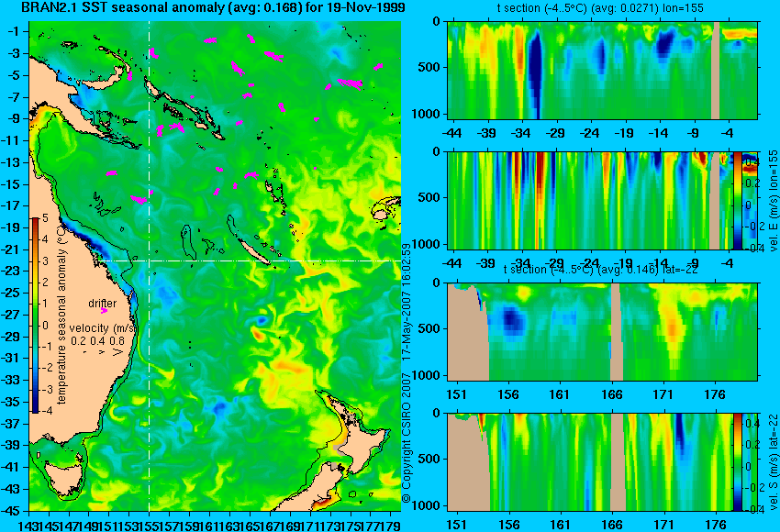Click '156' tick under the lat=-22 temperature section
Viewport: 780px width, 532px height.
pyautogui.click(x=507, y=394)
